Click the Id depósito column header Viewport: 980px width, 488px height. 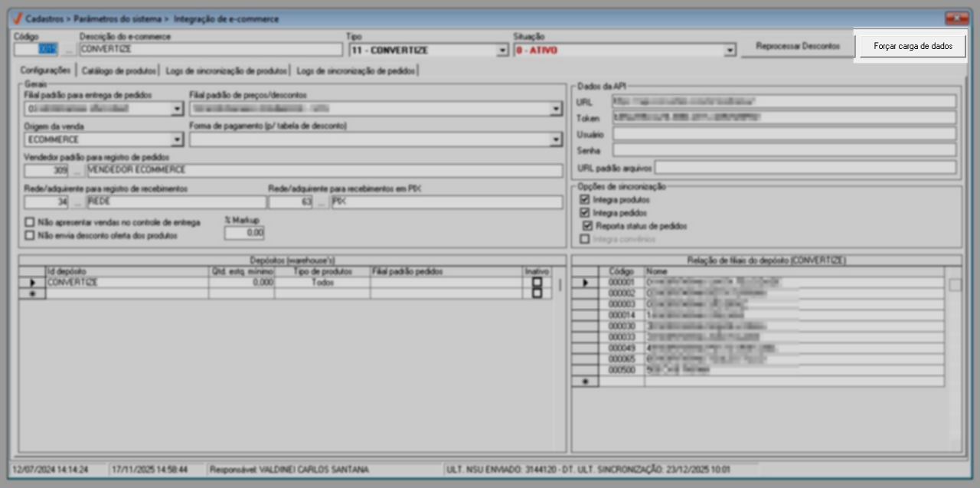[127, 271]
